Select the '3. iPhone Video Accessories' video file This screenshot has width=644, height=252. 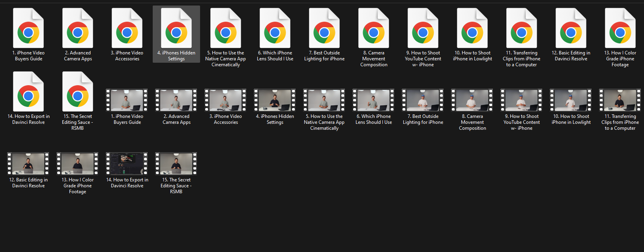click(x=226, y=100)
